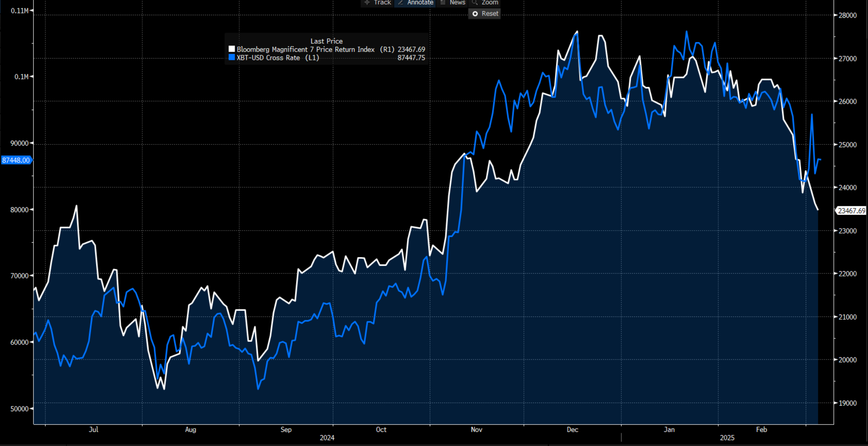Click the Jul month label
Screen dimensions: 868x446
tap(94, 429)
